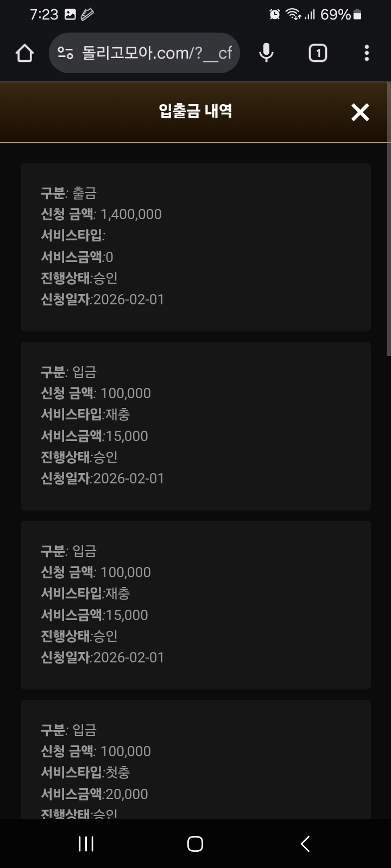Image resolution: width=391 pixels, height=868 pixels.
Task: Tap the Wi-Fi signal status icon
Action: coord(294,15)
